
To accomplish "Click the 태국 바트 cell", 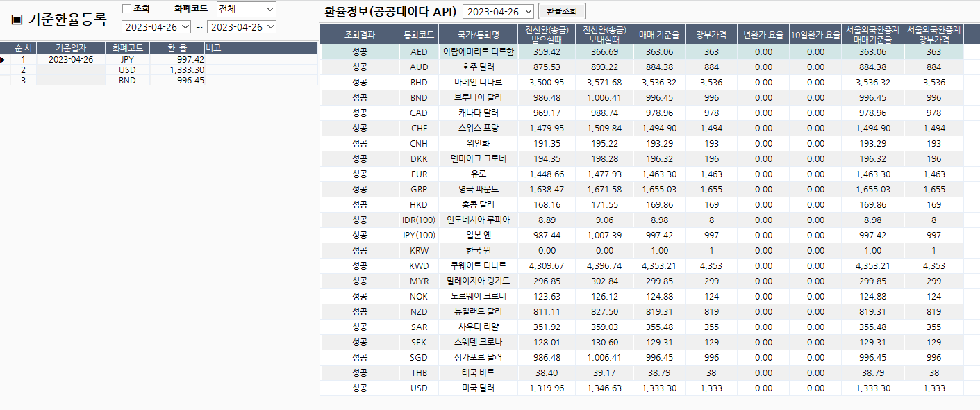I will (478, 373).
